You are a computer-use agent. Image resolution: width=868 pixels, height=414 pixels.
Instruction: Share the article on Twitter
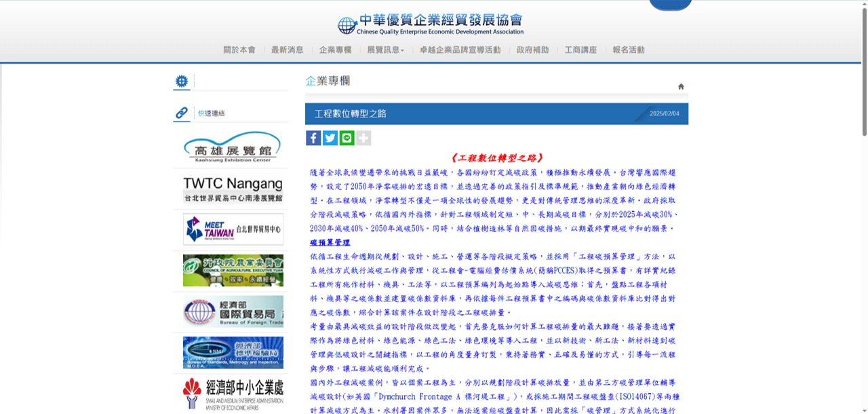(x=330, y=138)
